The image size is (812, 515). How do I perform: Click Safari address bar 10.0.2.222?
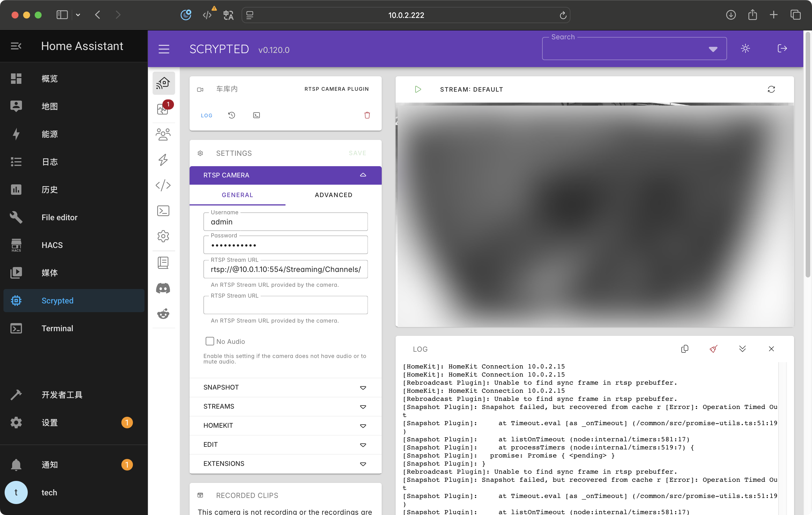[x=406, y=15]
